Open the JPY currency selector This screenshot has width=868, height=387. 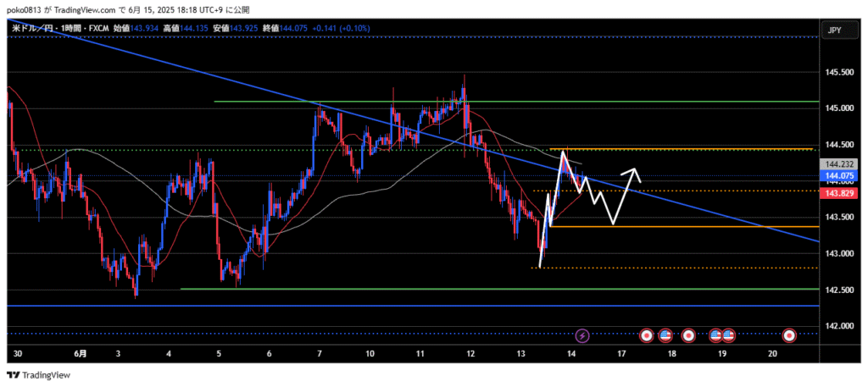tap(834, 30)
